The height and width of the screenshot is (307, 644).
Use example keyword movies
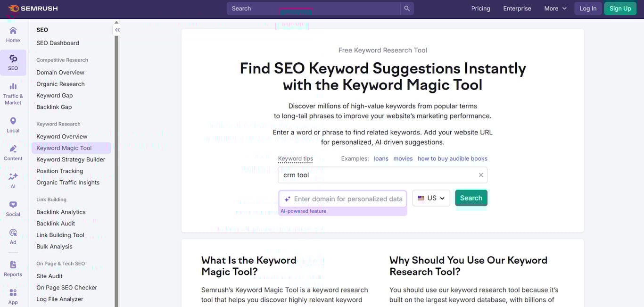click(x=403, y=158)
